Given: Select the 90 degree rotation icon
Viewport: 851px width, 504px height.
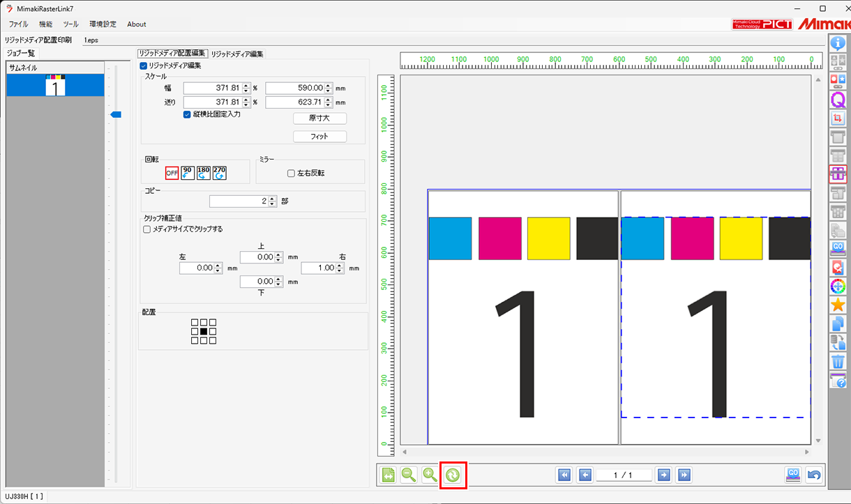Looking at the screenshot, I should (x=188, y=173).
